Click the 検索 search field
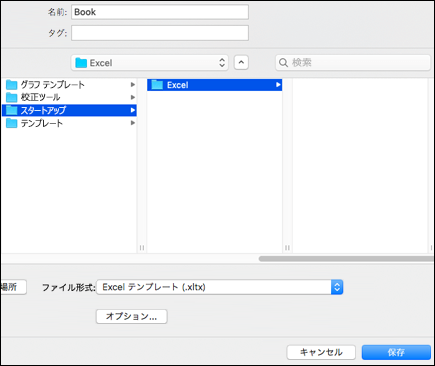This screenshot has height=366, width=435. point(353,63)
